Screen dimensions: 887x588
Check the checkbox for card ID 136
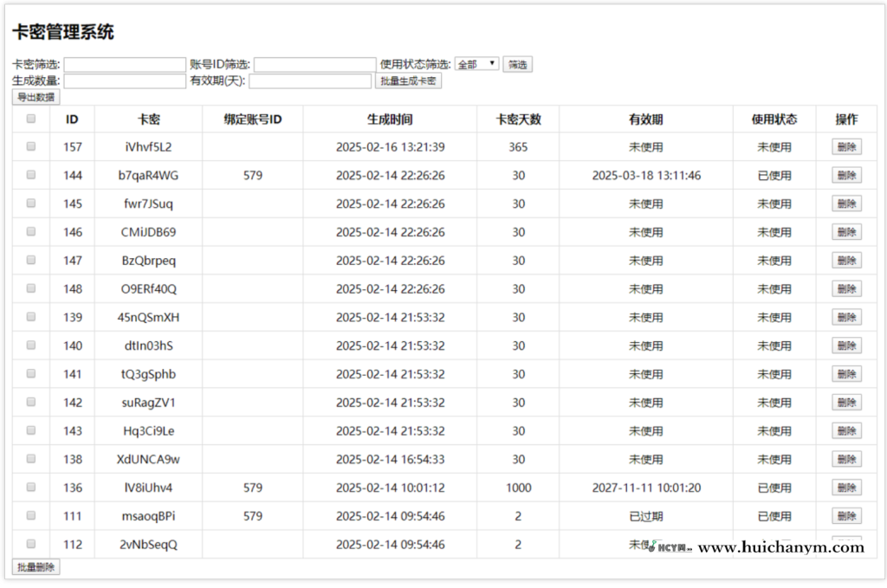(x=30, y=488)
